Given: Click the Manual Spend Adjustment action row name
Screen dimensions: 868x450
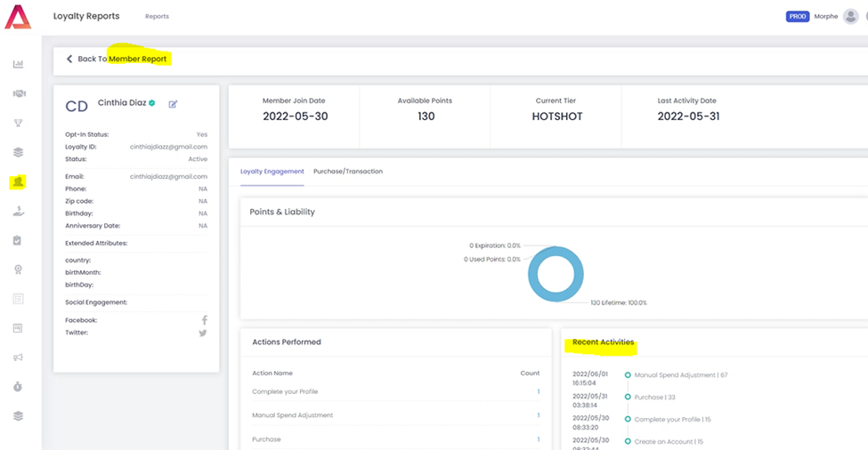Looking at the screenshot, I should pos(293,415).
